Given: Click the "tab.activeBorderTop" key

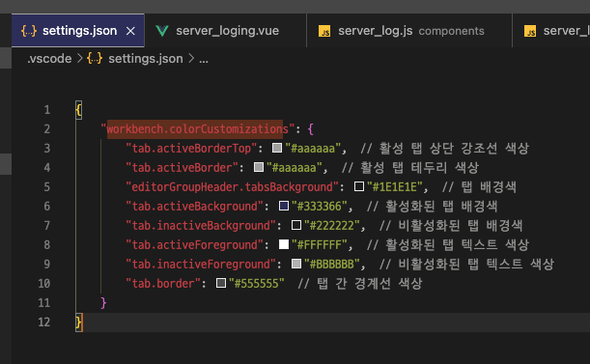Looking at the screenshot, I should click(191, 149).
